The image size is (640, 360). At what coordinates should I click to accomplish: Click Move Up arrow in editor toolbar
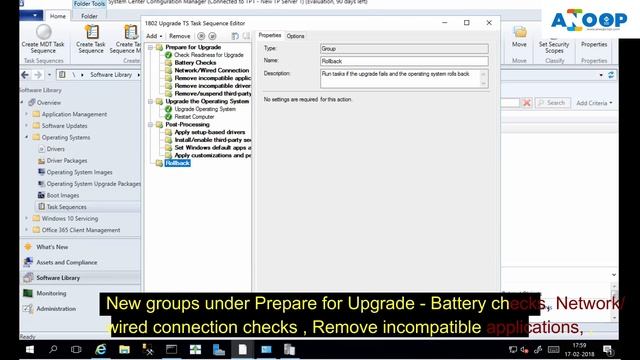pos(201,36)
